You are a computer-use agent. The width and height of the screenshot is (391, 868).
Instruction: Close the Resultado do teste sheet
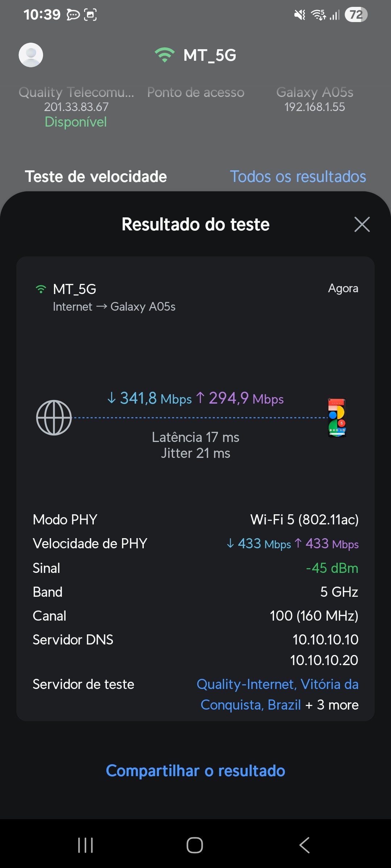click(x=362, y=224)
